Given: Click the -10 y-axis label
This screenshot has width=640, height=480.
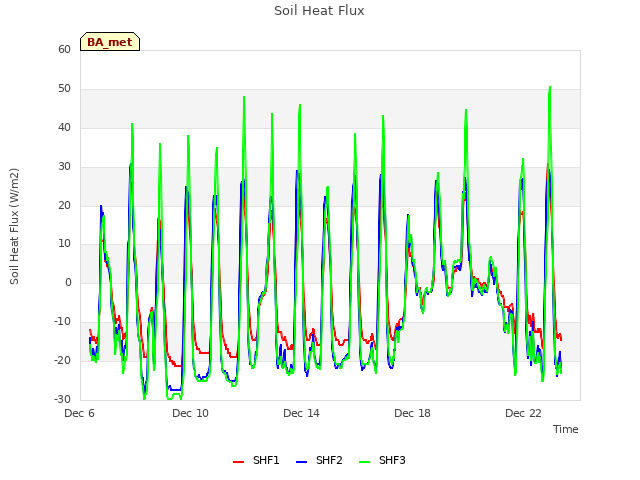Looking at the screenshot, I should point(63,322).
